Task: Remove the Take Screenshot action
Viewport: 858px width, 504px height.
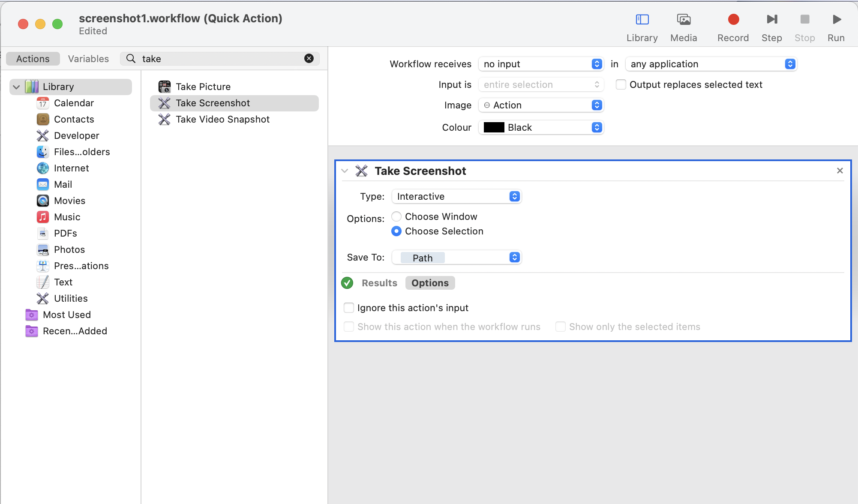Action: tap(840, 171)
